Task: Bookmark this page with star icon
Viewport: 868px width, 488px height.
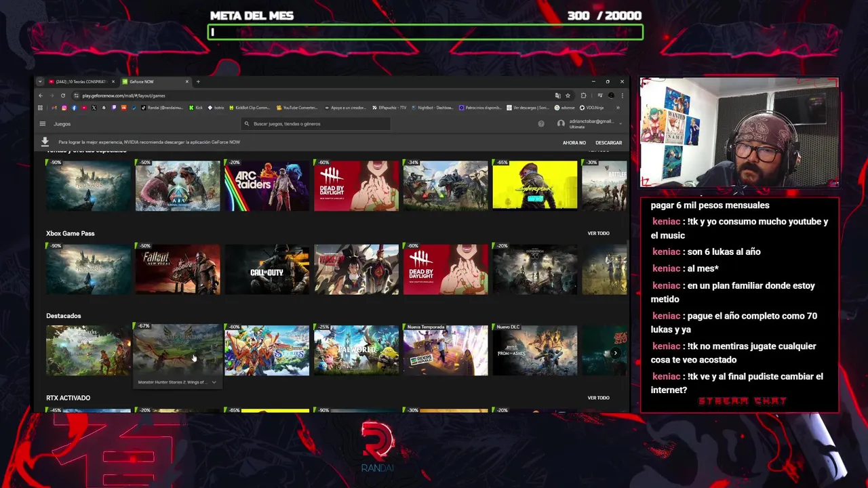Action: pyautogui.click(x=568, y=96)
